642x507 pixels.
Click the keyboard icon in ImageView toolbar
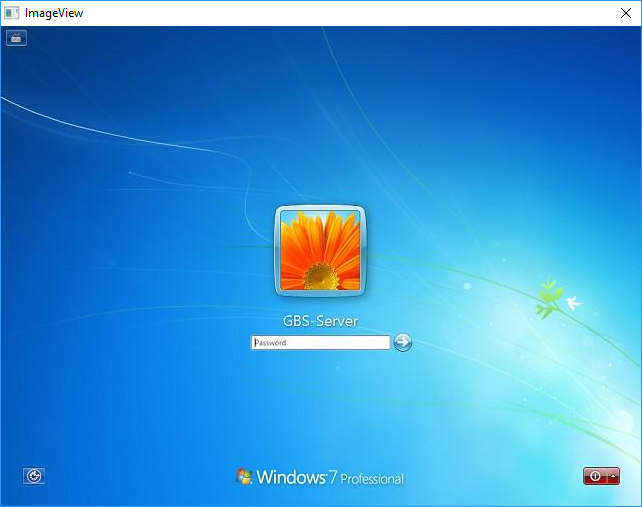click(16, 38)
